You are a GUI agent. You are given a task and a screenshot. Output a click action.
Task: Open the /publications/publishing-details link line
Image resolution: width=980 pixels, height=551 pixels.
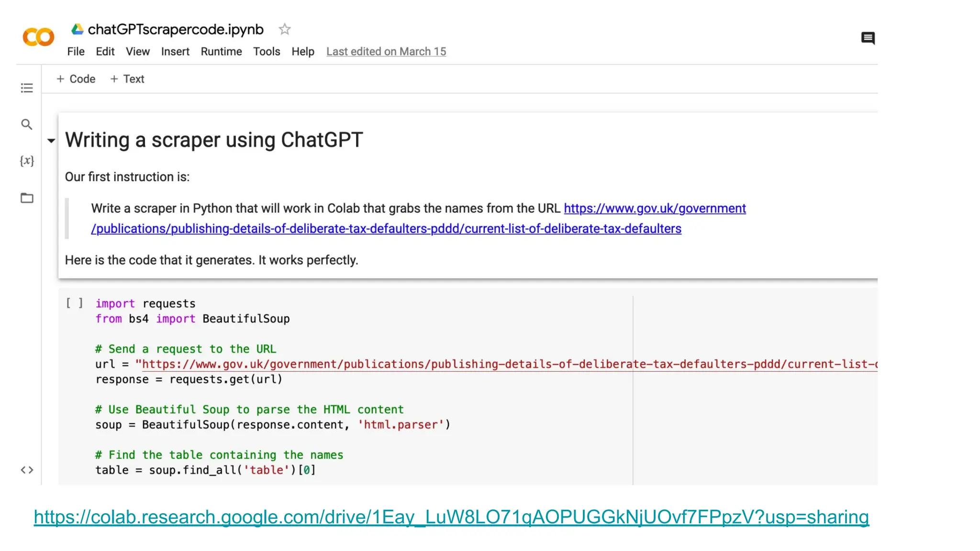click(386, 229)
